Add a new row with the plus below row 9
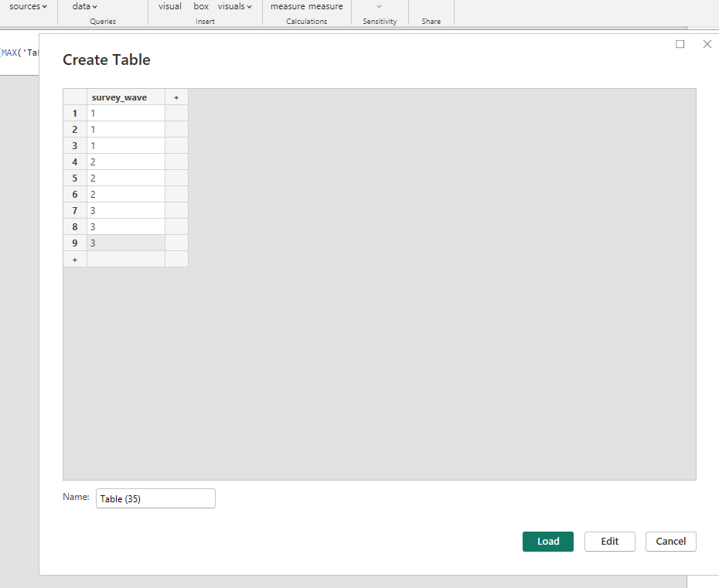719x588 pixels. 75,260
